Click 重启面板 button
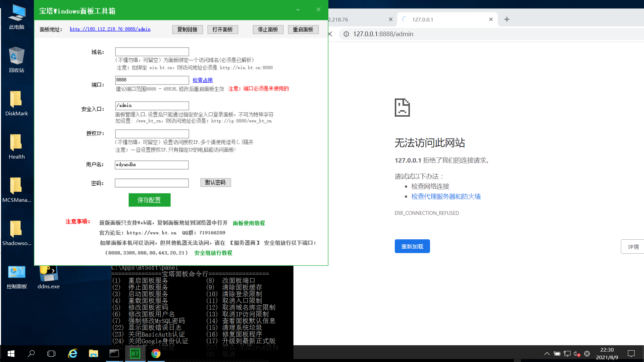644x362 pixels. coord(303,29)
